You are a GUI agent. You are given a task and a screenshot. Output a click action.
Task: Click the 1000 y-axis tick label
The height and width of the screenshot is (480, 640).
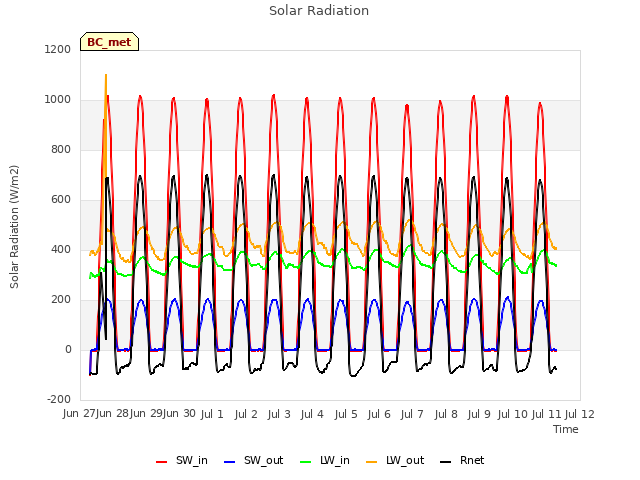coord(58,100)
